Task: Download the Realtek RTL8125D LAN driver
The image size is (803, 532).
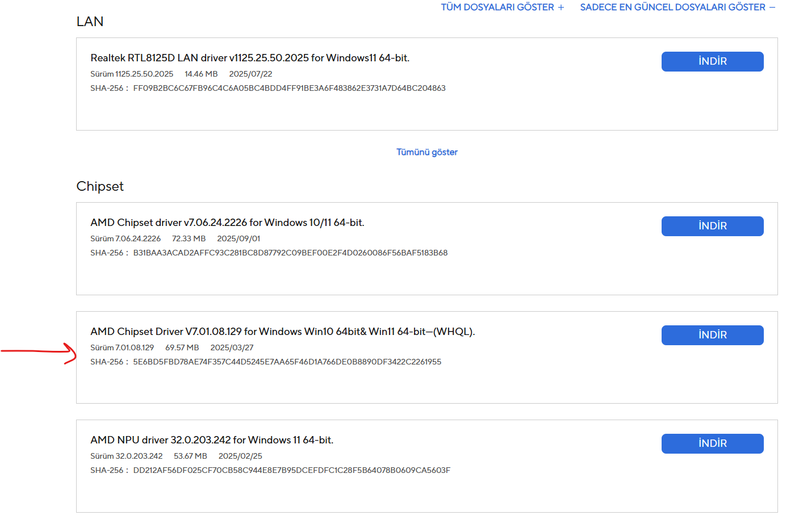Action: [712, 61]
